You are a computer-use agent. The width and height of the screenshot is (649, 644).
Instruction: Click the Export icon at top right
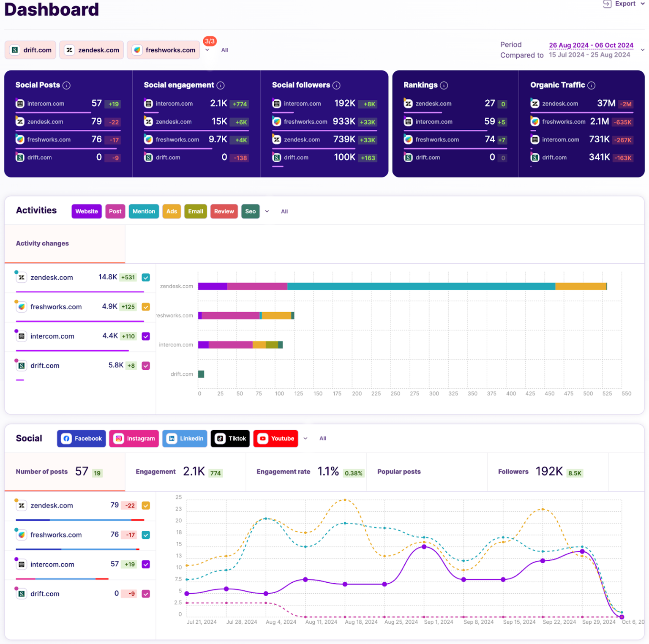(x=608, y=3)
